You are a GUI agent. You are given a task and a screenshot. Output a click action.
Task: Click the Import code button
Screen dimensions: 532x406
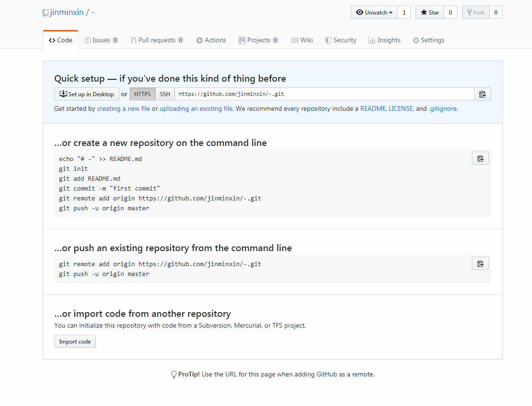pos(75,342)
